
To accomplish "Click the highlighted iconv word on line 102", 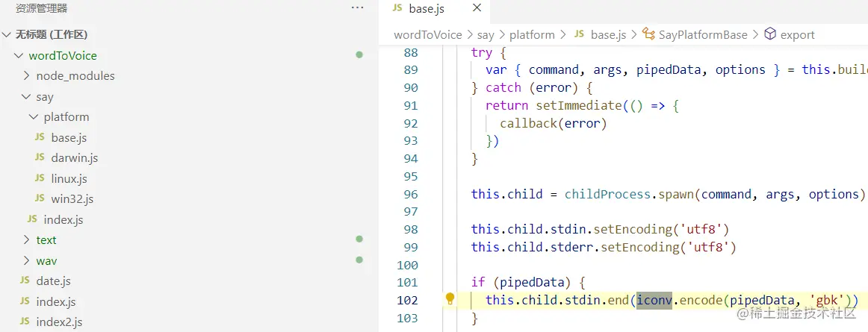I will [x=654, y=300].
